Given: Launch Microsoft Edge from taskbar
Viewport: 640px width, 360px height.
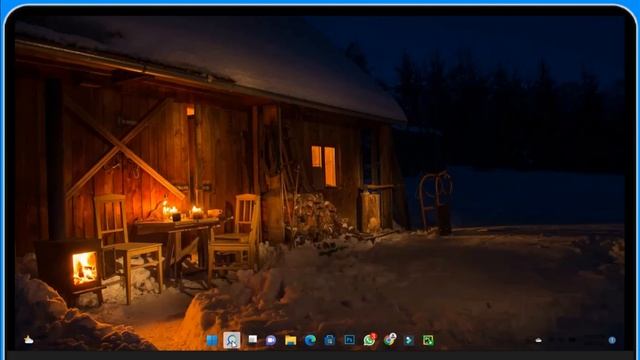Looking at the screenshot, I should pos(310,340).
